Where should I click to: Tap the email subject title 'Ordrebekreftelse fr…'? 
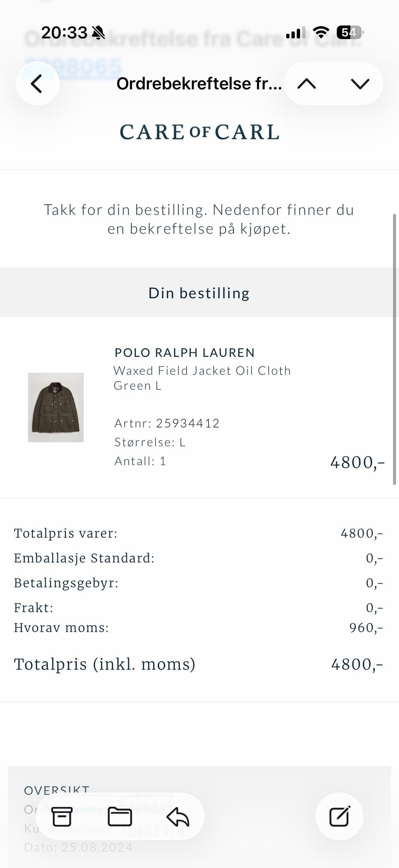[199, 84]
